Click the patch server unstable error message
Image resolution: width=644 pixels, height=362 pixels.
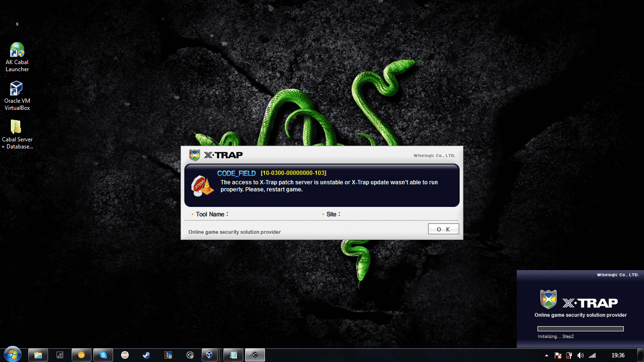pyautogui.click(x=329, y=186)
